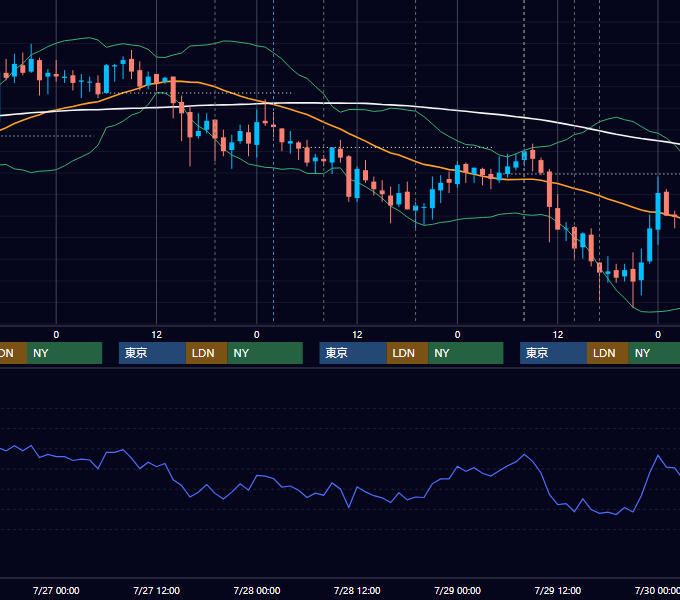
Task: Select the LDN session block for 7/28
Action: point(407,353)
